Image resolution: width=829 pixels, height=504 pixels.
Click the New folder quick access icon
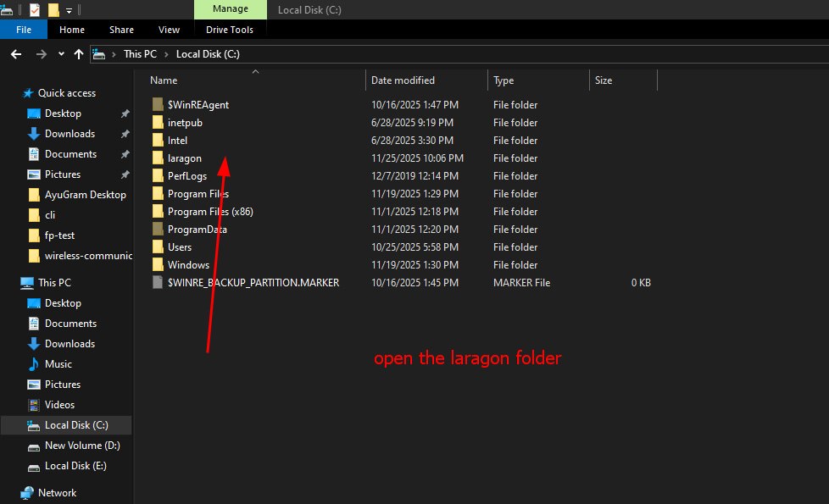pos(53,9)
